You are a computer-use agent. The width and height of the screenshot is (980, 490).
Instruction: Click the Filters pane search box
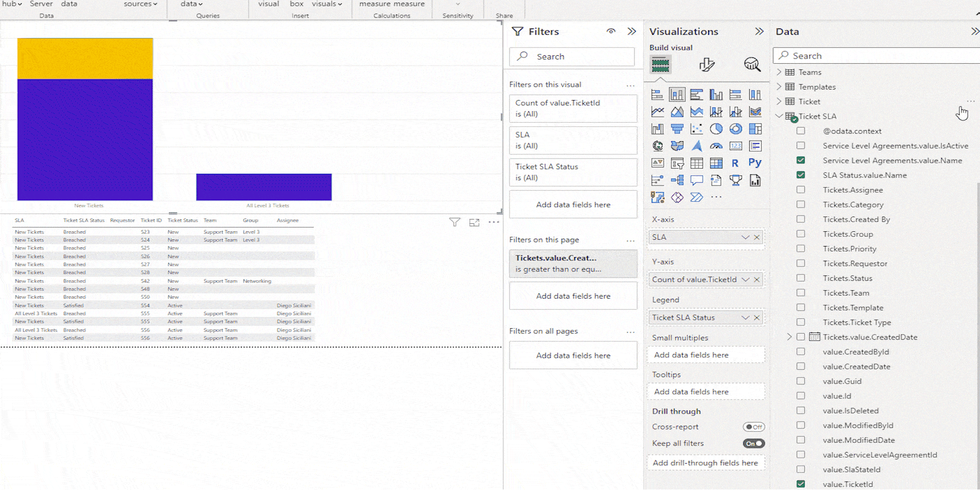[x=573, y=56]
